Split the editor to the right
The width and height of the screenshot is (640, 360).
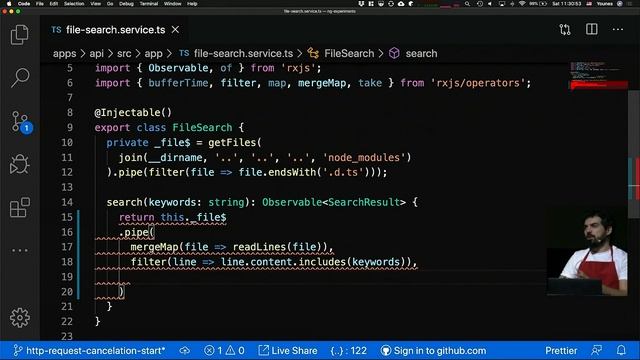pos(591,29)
